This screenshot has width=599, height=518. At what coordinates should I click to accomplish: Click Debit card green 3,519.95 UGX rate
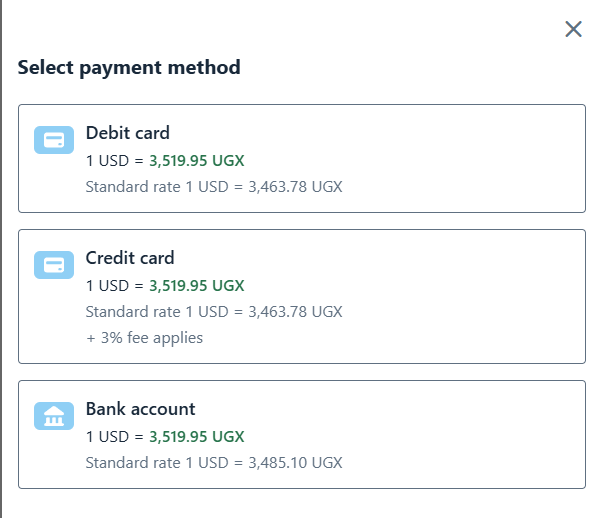[196, 161]
